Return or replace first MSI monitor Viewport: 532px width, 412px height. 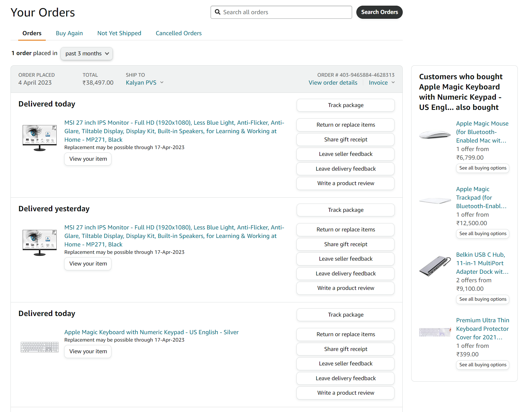coord(346,125)
